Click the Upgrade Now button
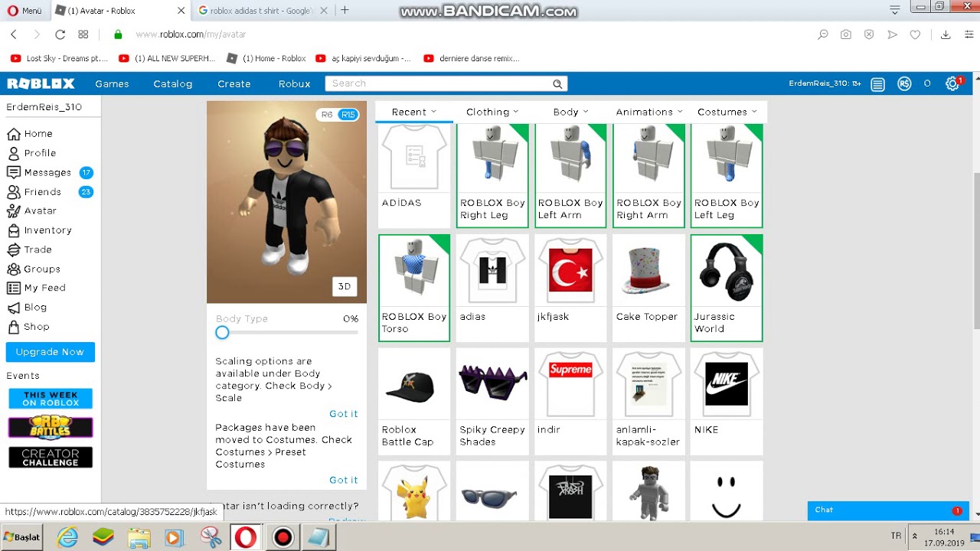980x551 pixels. point(51,352)
